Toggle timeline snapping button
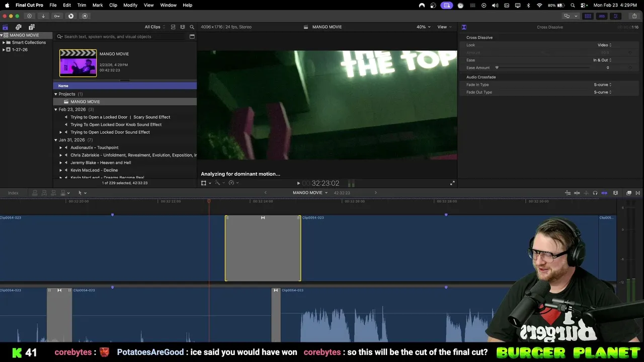The width and height of the screenshot is (644, 362). 604,193
